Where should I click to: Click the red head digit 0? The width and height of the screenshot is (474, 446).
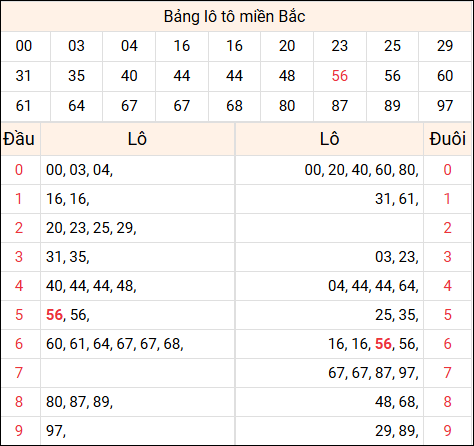coord(19,170)
